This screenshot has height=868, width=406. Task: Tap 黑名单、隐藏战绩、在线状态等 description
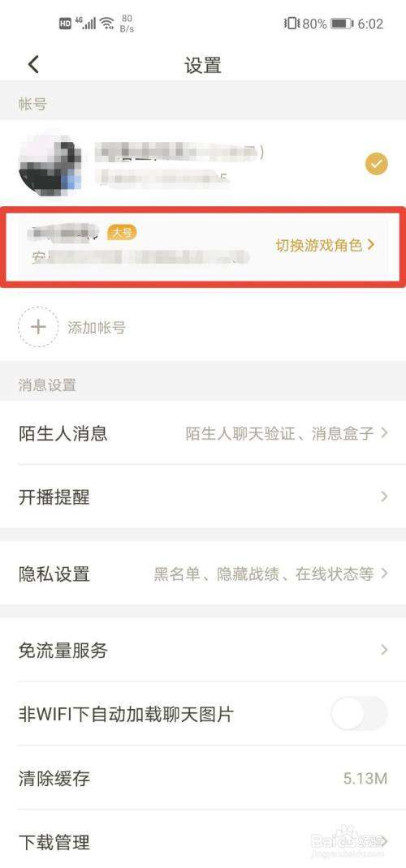click(264, 574)
